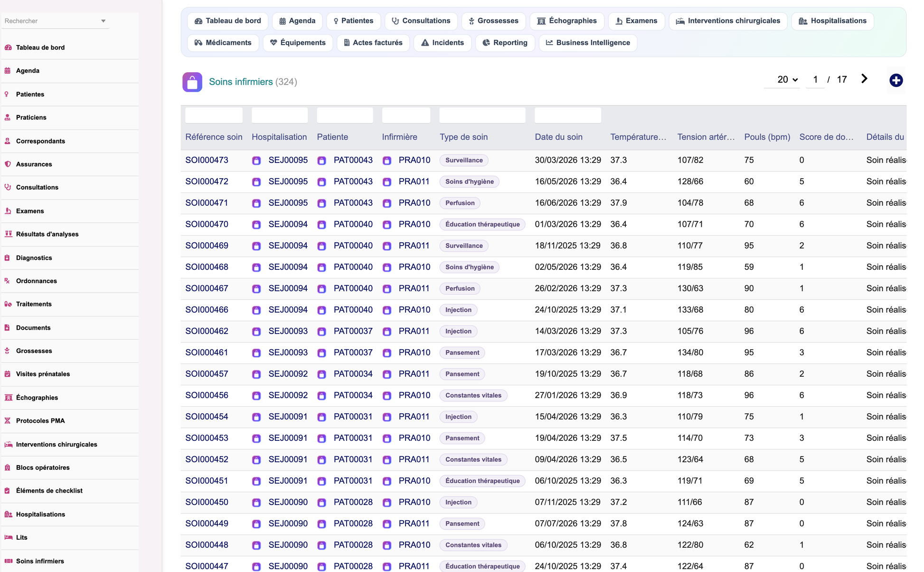
Task: Click the Examens microscope sidebar icon
Action: tap(8, 210)
